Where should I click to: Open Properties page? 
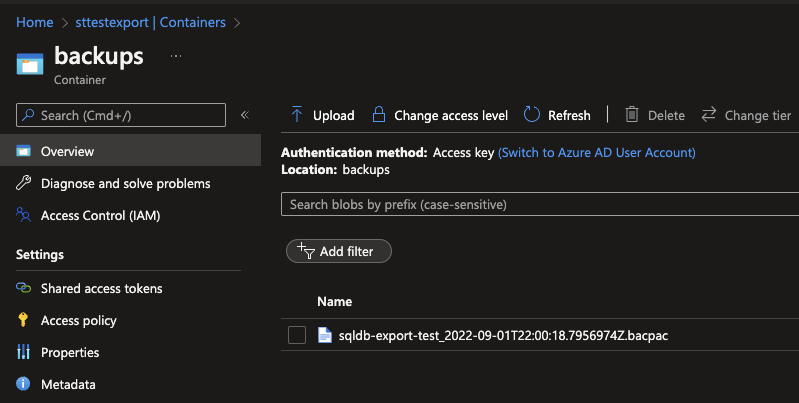[x=70, y=353]
